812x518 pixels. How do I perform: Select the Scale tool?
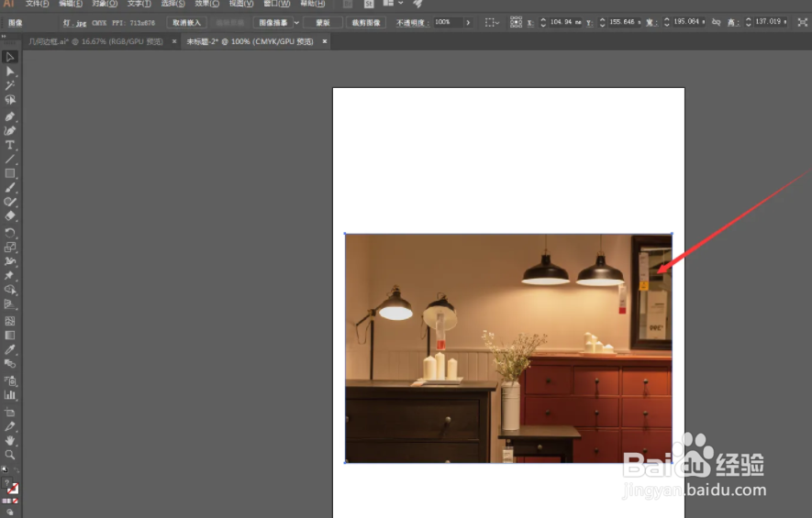(10, 248)
